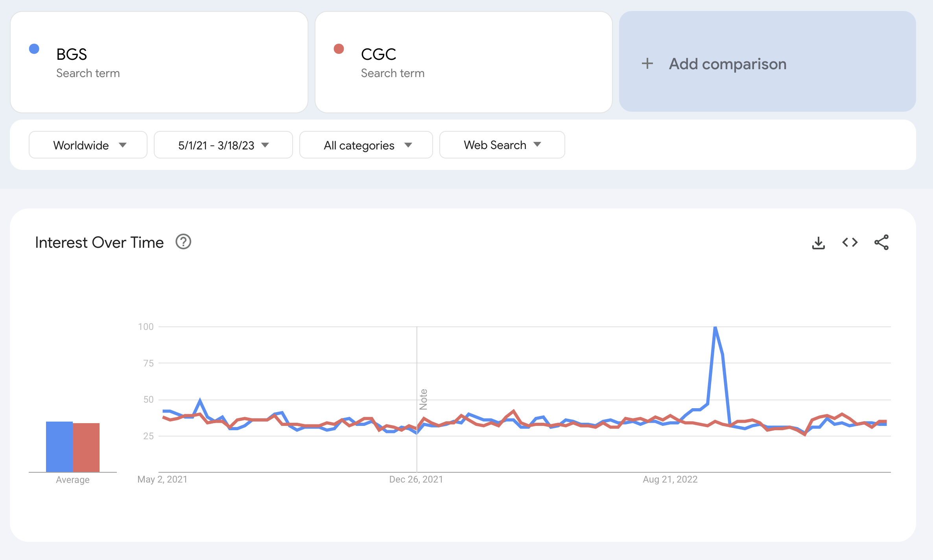Edit the CGC search term
Image resolution: width=933 pixels, height=560 pixels.
tap(464, 62)
